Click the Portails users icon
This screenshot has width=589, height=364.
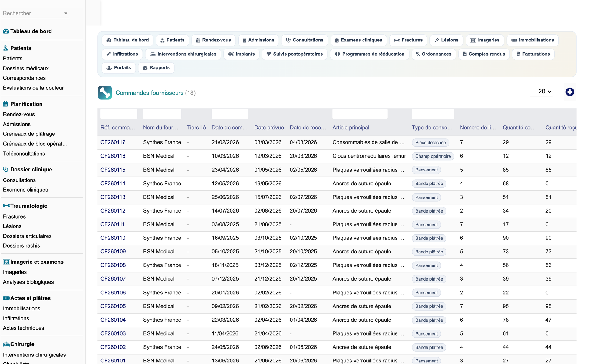[x=109, y=68]
